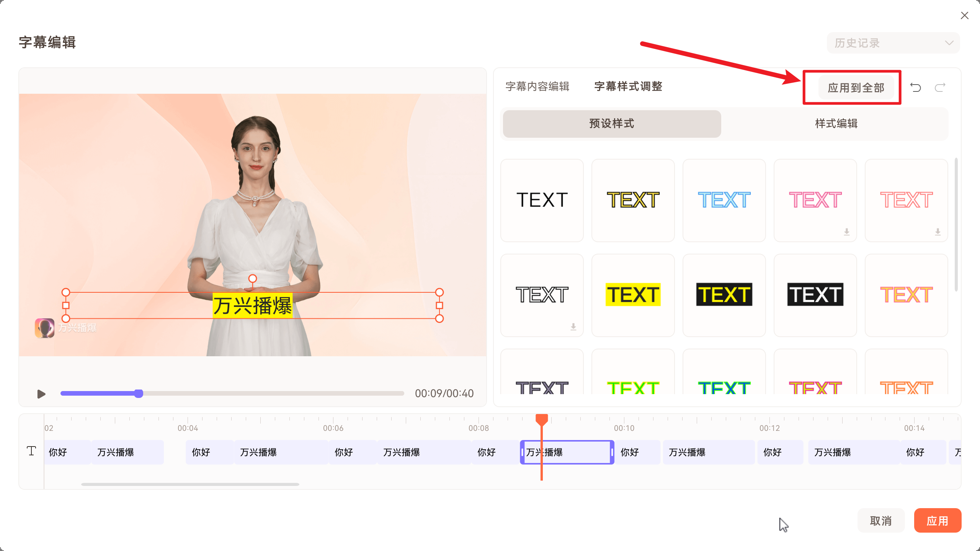This screenshot has width=980, height=551.
Task: Click 应用到全部 button
Action: (856, 88)
